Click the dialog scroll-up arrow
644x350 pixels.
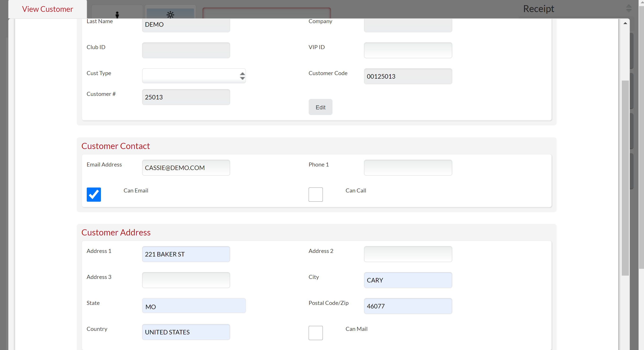[625, 23]
